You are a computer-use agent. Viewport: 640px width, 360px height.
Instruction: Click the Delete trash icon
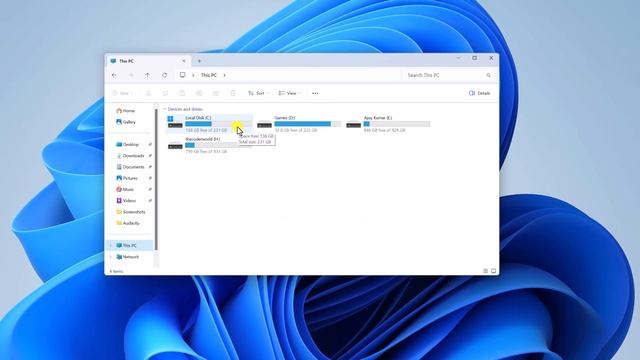[x=233, y=93]
